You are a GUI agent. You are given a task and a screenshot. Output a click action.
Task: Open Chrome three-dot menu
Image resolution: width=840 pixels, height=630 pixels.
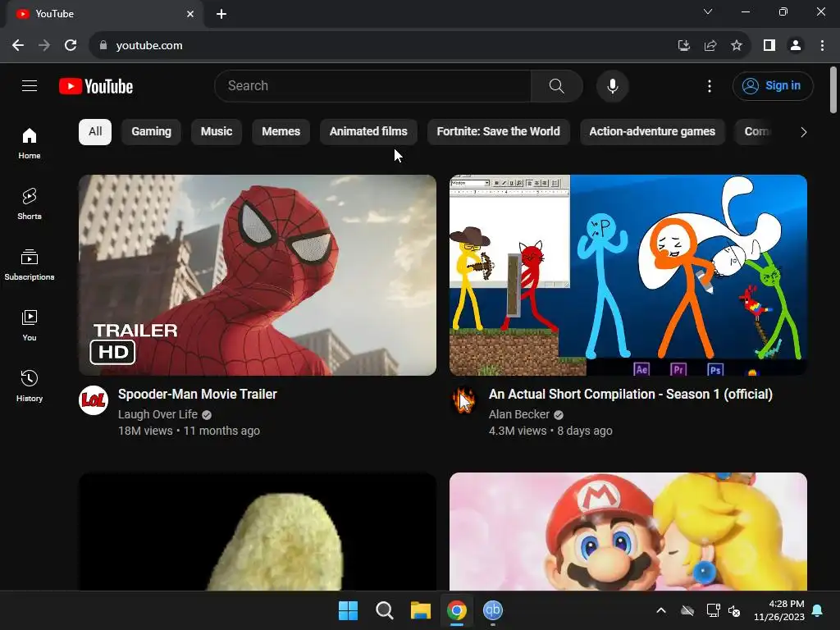822,46
